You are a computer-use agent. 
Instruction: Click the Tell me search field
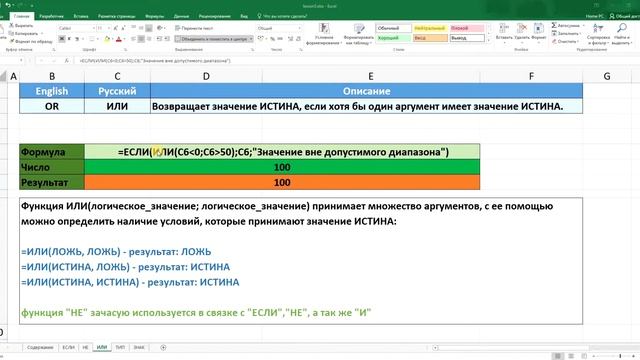click(x=282, y=16)
